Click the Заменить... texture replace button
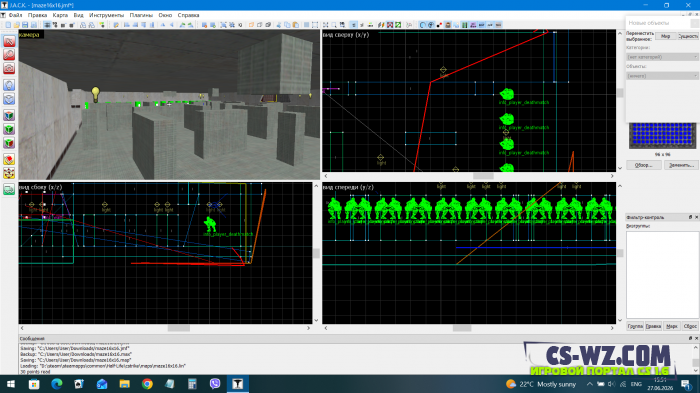The height and width of the screenshot is (393, 700). tap(681, 165)
